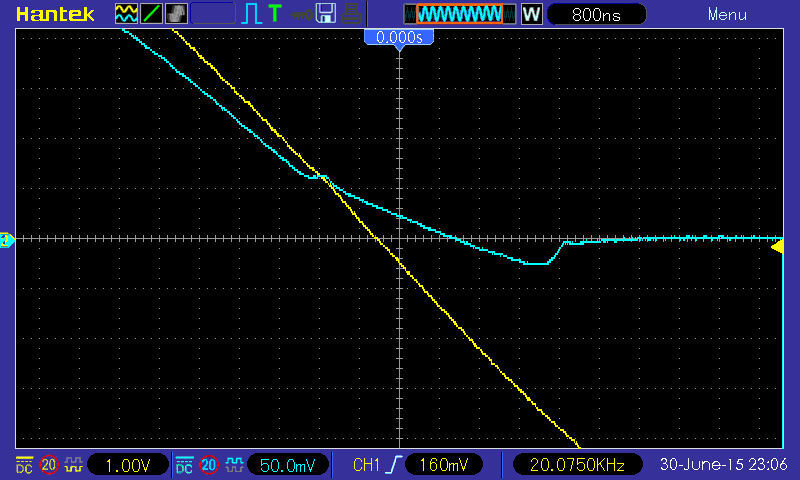The width and height of the screenshot is (800, 480).
Task: Click the 160mV trigger level value
Action: (x=443, y=465)
